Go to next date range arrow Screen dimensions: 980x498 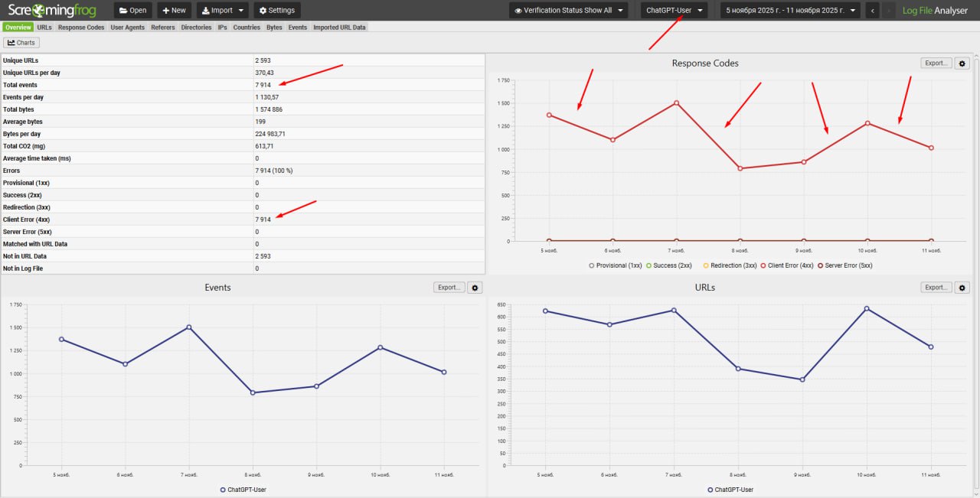[x=888, y=11]
